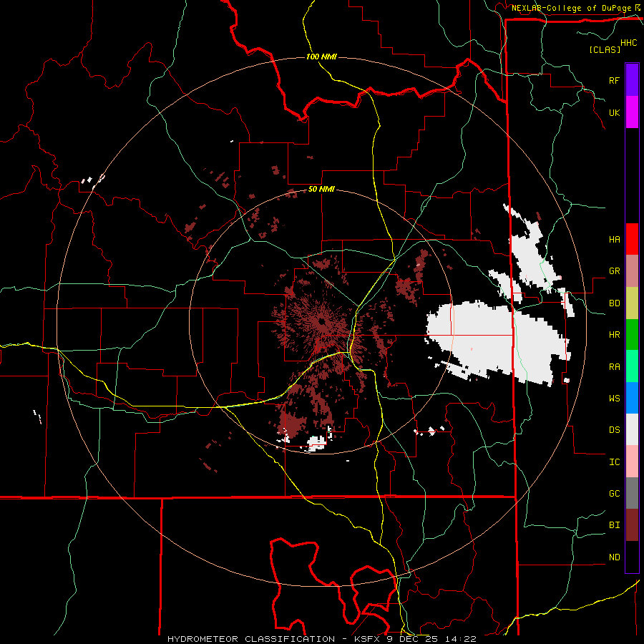Click the IC legend label
Screen dimensions: 644x644
(614, 462)
